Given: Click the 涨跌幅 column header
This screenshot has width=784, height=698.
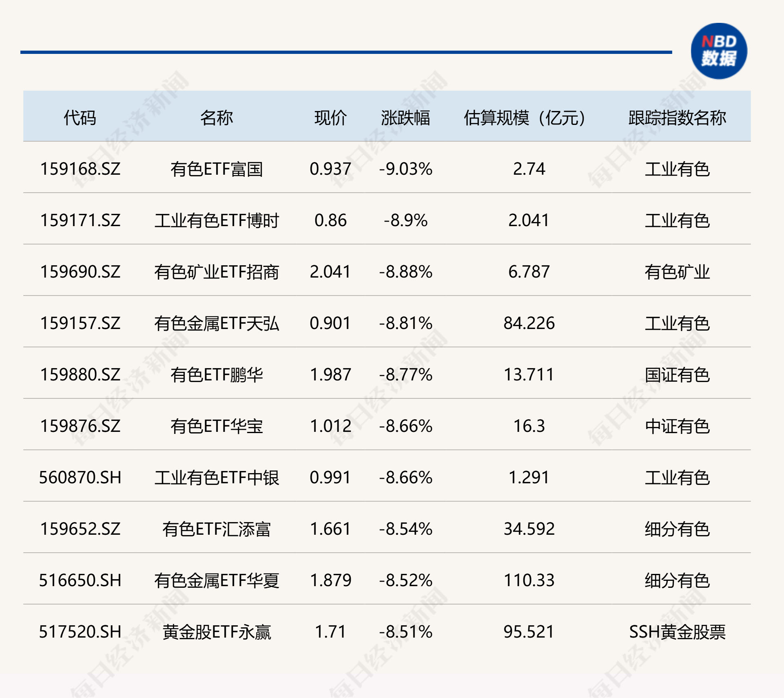Looking at the screenshot, I should (x=405, y=118).
